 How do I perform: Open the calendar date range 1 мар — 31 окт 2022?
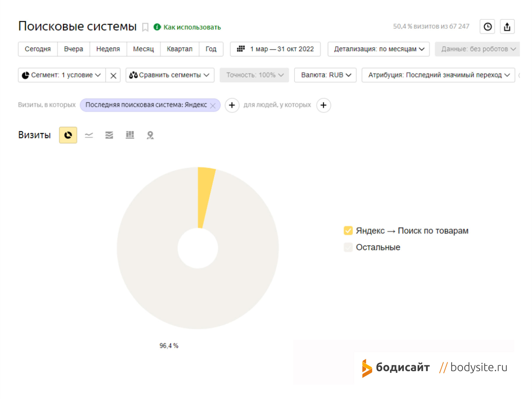275,49
